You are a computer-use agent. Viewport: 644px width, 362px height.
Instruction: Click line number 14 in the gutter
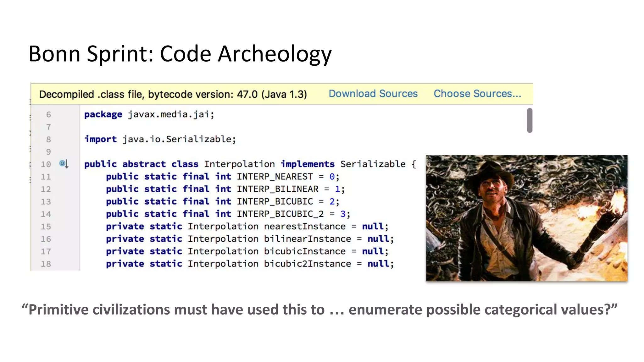click(46, 214)
